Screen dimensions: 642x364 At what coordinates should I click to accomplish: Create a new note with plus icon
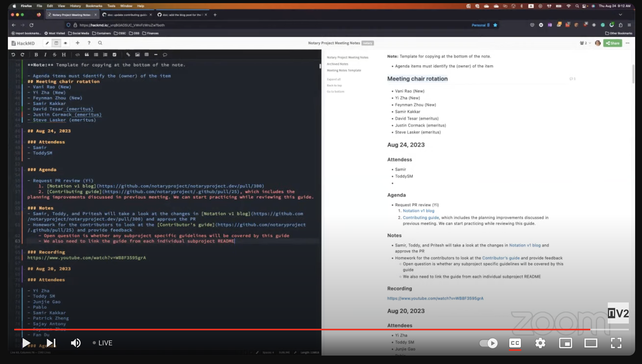[77, 43]
